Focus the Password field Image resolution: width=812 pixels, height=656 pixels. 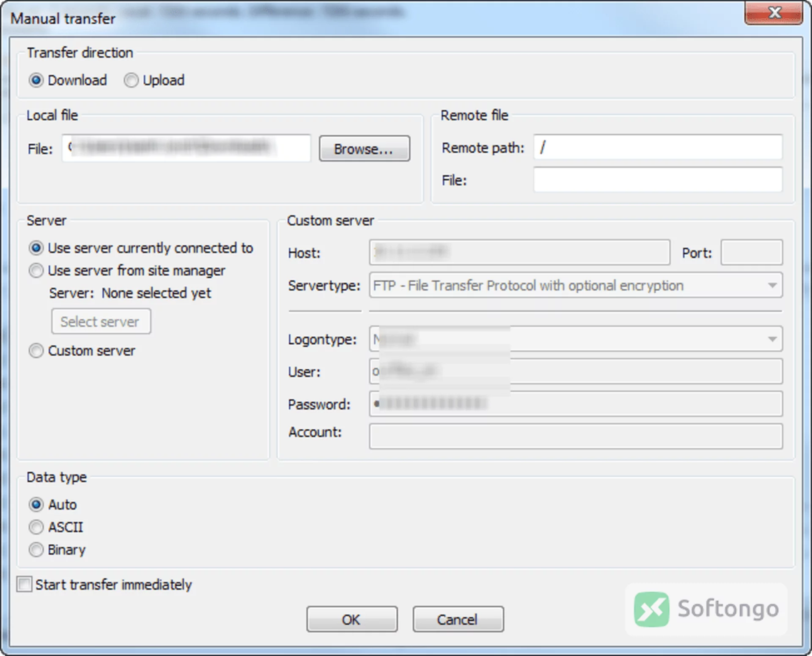(576, 404)
